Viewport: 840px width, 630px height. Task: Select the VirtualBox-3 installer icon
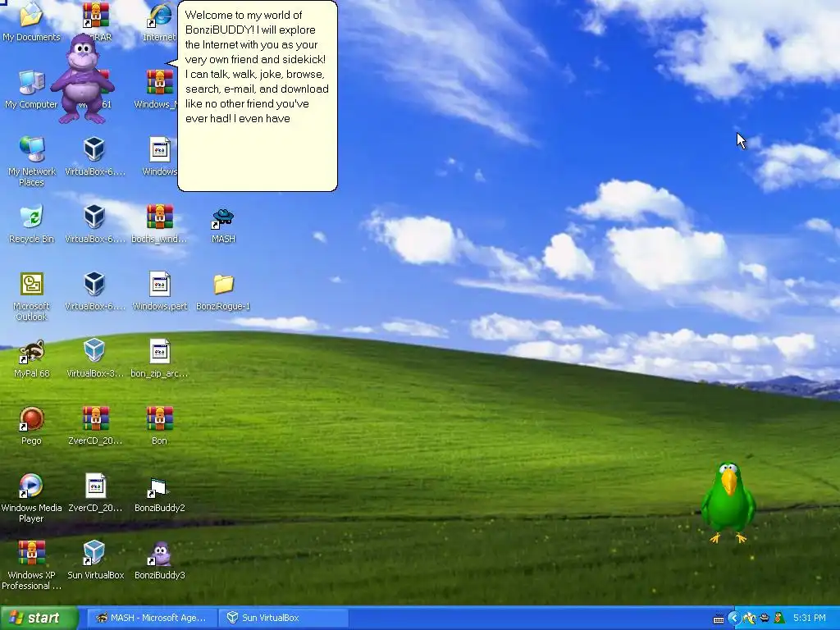(x=95, y=359)
